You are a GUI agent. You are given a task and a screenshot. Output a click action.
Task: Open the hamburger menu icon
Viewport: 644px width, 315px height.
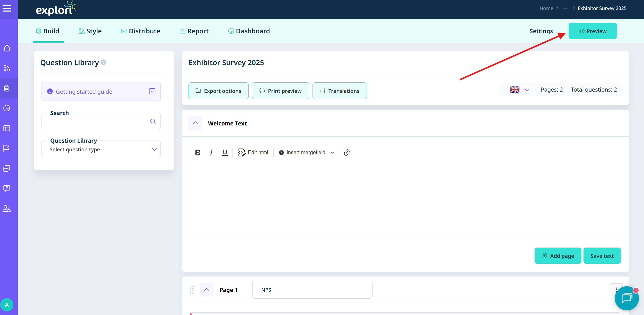[7, 8]
